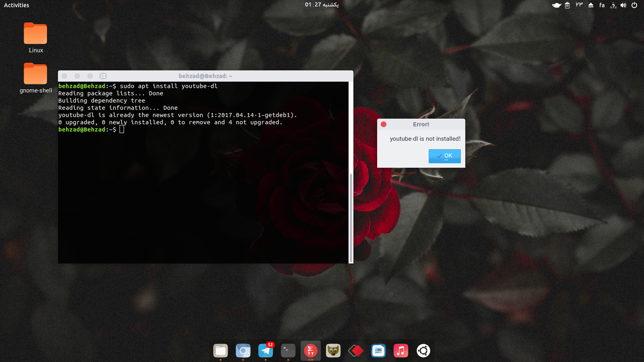Screen dimensions: 644x362
Task: Open Telegram with 52 unread badge
Action: pos(266,351)
